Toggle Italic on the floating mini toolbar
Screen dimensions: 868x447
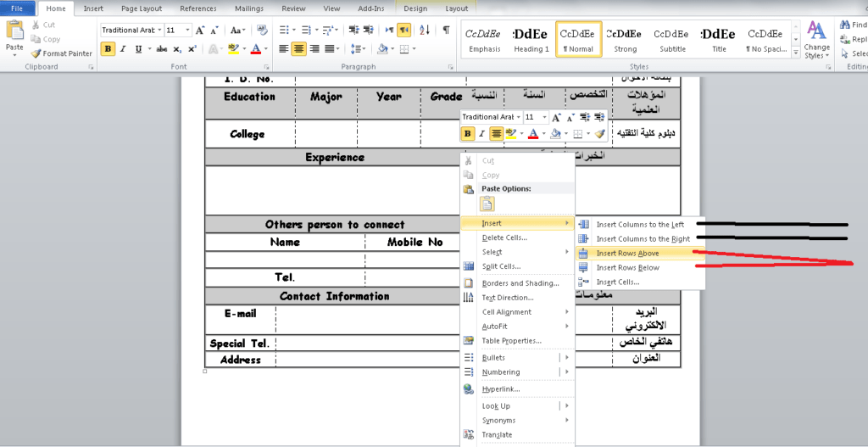(x=481, y=133)
